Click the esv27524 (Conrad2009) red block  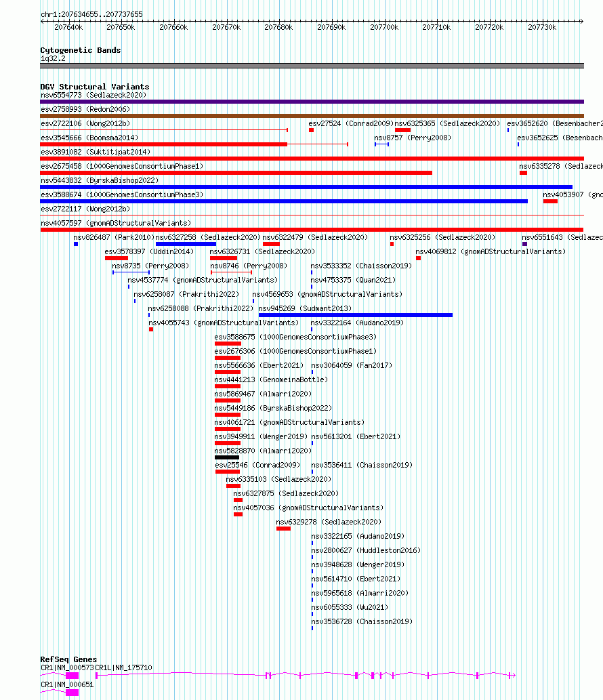(311, 130)
